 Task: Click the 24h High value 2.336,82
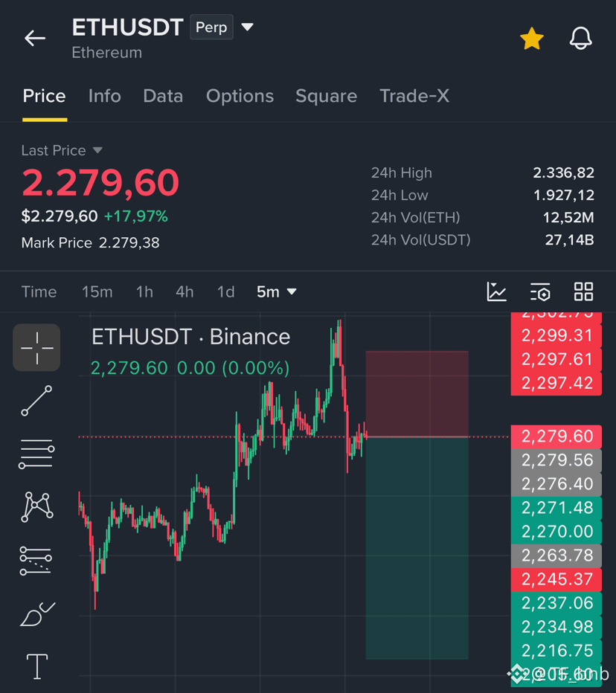click(563, 173)
